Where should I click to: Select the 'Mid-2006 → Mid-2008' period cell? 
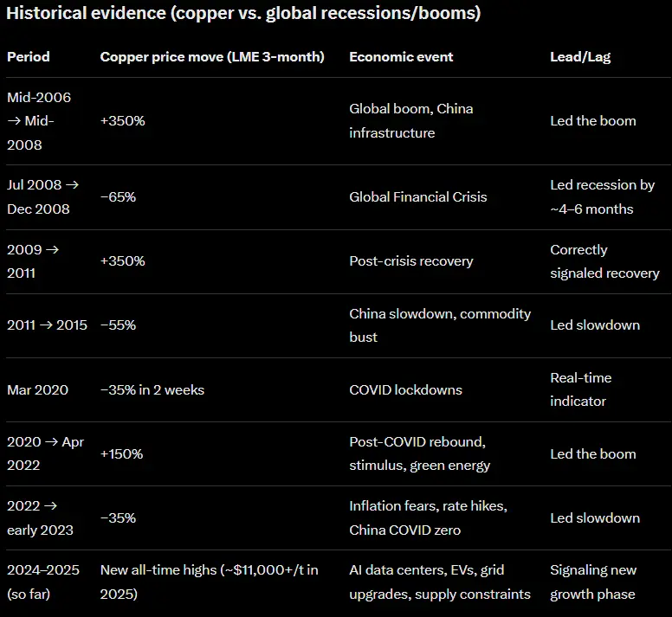coord(39,121)
